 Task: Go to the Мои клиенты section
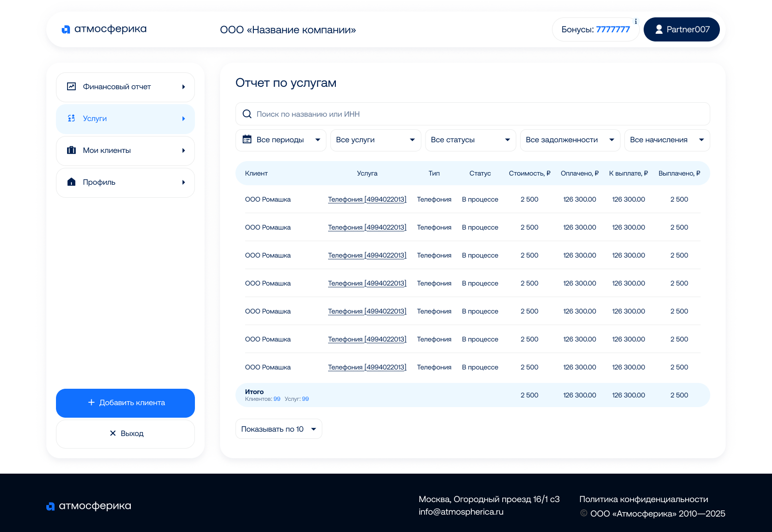coord(125,151)
